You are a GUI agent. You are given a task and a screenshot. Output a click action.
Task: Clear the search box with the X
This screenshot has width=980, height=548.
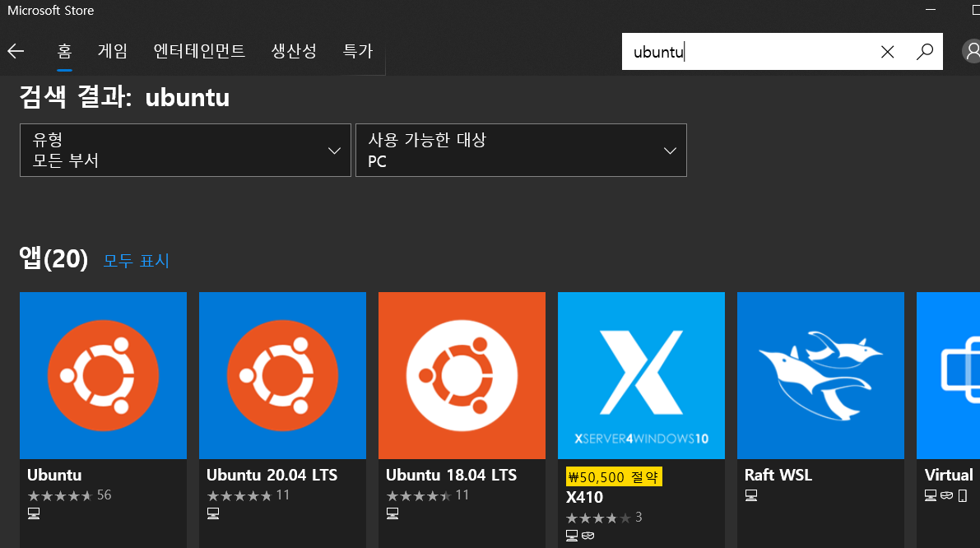[x=887, y=52]
